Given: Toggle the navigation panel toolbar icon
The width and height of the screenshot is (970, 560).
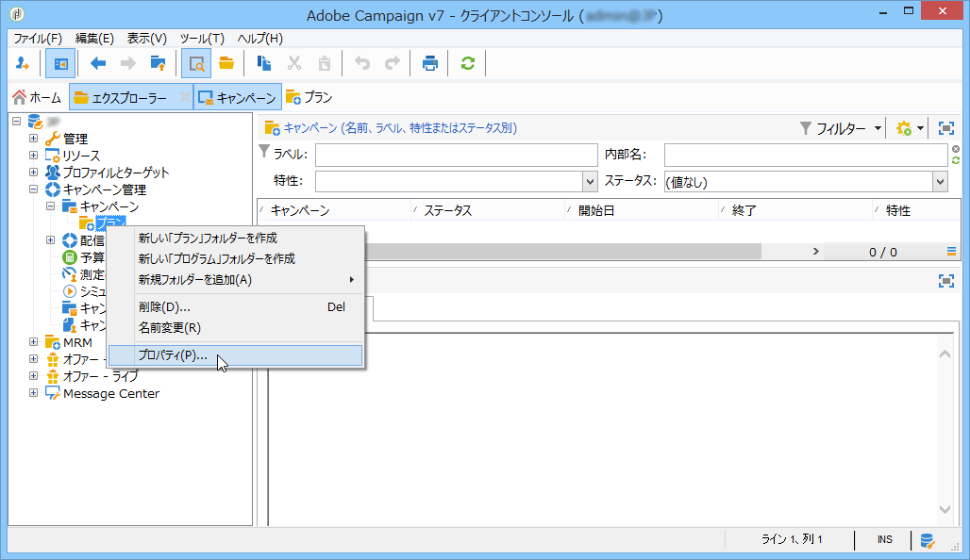Looking at the screenshot, I should 60,63.
